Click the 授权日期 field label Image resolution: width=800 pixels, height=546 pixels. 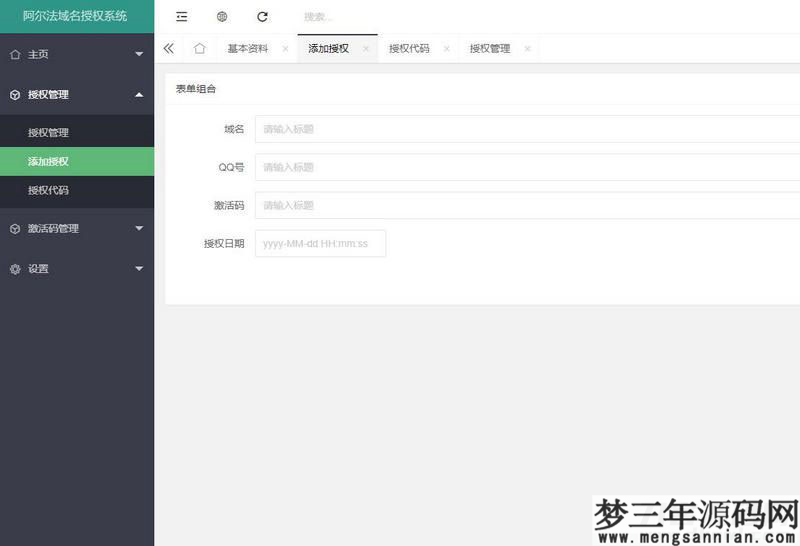224,244
